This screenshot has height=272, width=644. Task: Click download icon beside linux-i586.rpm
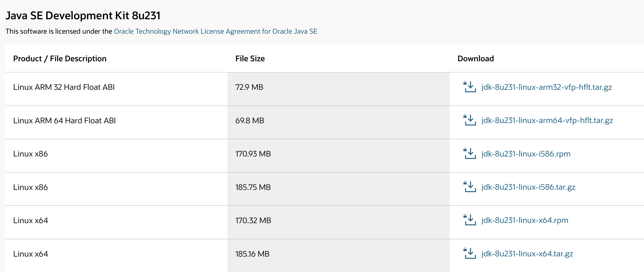click(470, 154)
